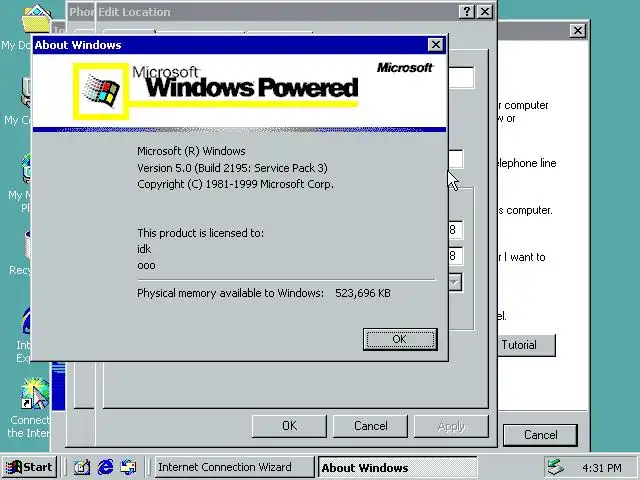
Task: Click the Show Desktop quick launch icon
Action: click(82, 467)
